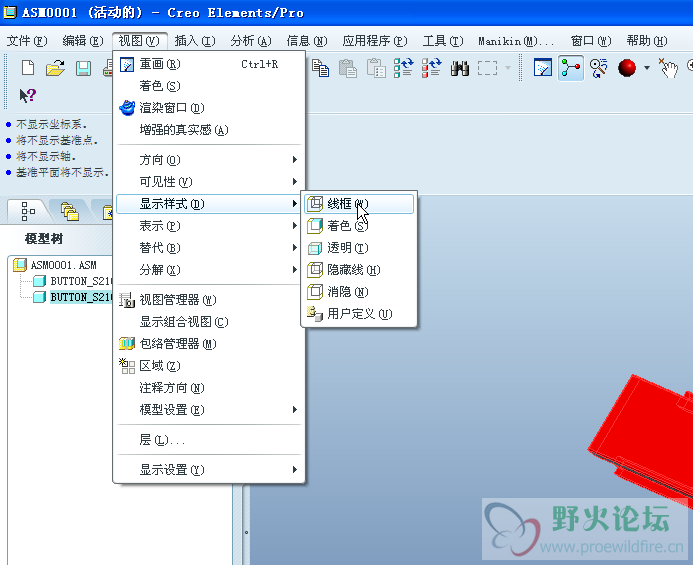Open the 文件(F) menu
The image size is (693, 565).
coord(27,41)
